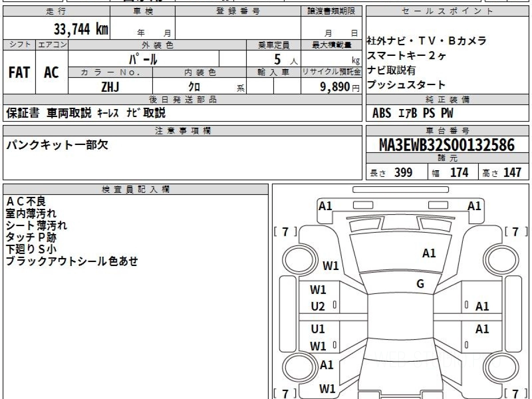Select chassis number MA3EWB32S00132586
532x399 pixels.
(x=447, y=145)
